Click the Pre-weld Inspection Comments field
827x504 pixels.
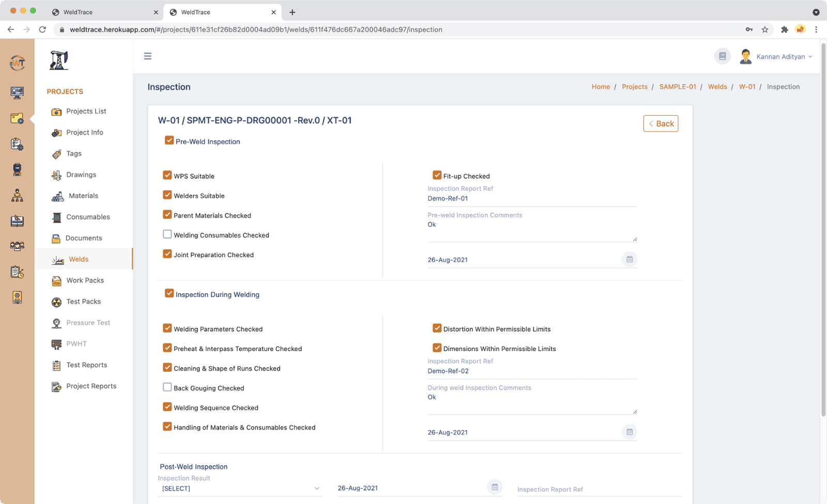pos(532,230)
